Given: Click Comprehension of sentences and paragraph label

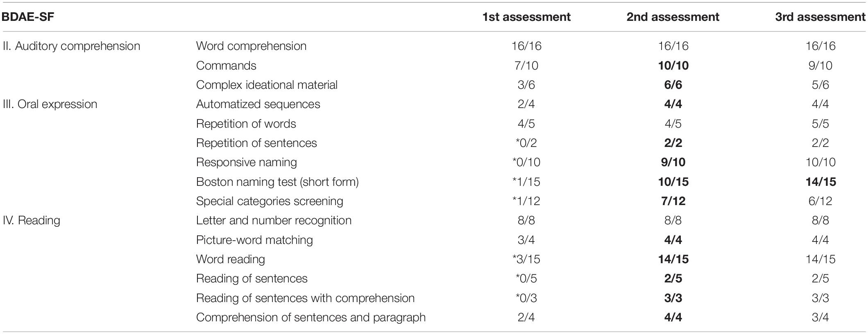Looking at the screenshot, I should [311, 317].
